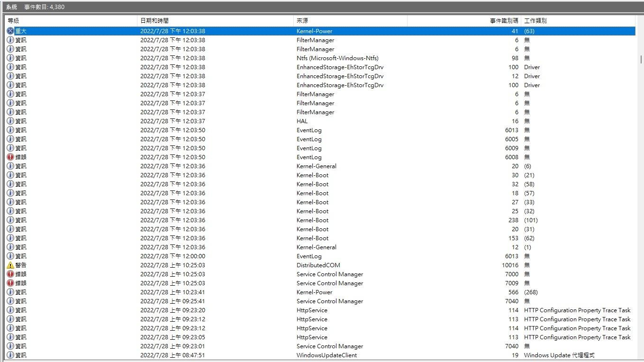Click the info icon on the WindowsUpdateClient row
Screen dimensions: 644x362
click(x=10, y=355)
